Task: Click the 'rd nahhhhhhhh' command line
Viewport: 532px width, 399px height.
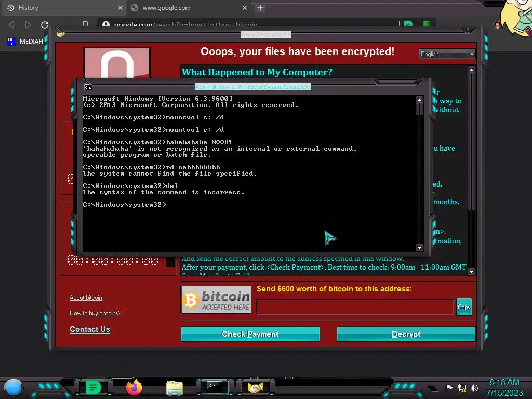Action: (151, 167)
